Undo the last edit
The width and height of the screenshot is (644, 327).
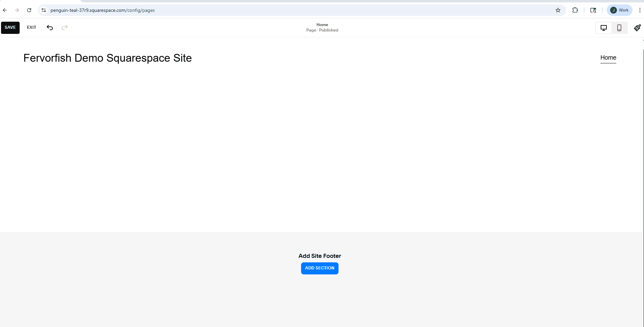pos(50,27)
